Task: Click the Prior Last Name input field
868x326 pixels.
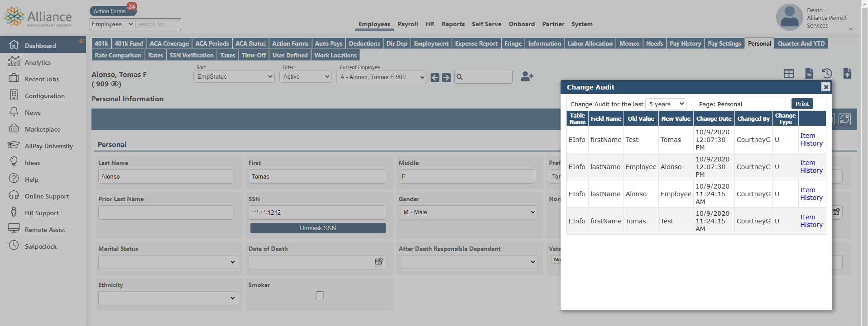Action: (x=167, y=213)
